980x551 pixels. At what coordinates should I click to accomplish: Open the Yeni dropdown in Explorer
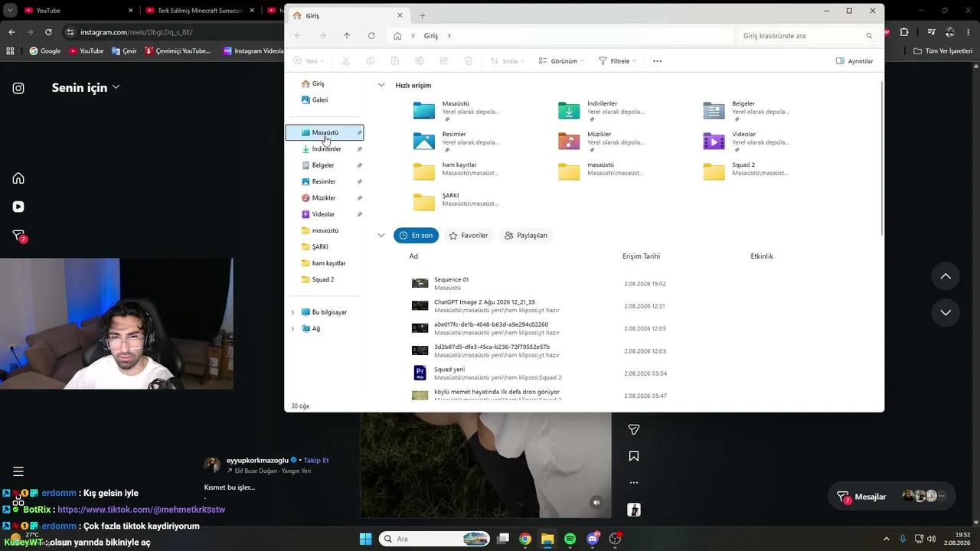309,61
